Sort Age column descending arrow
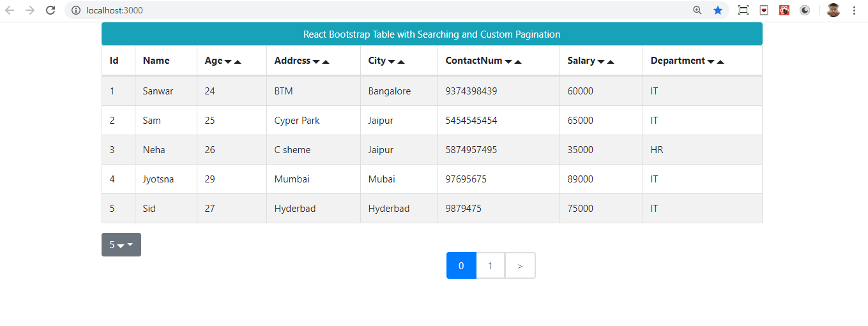This screenshot has width=868, height=326. point(228,62)
